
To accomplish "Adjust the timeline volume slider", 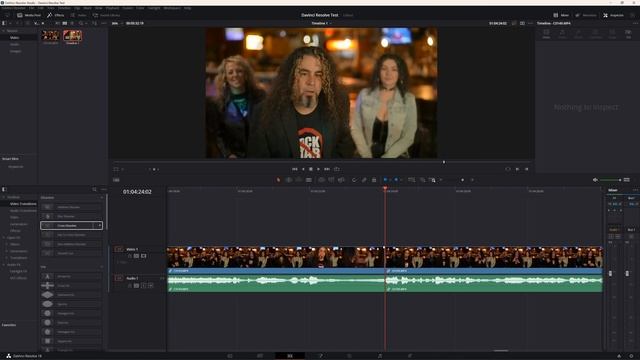I will (611, 180).
